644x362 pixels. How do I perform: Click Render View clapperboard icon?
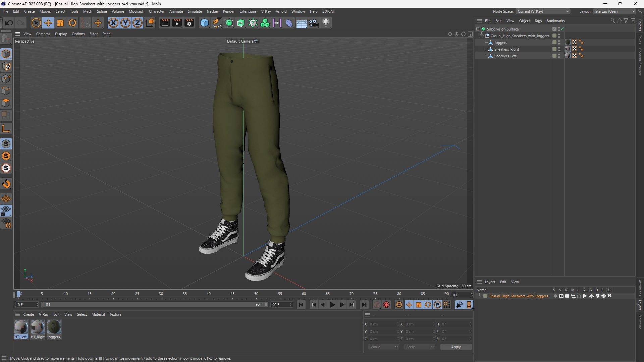pos(165,23)
